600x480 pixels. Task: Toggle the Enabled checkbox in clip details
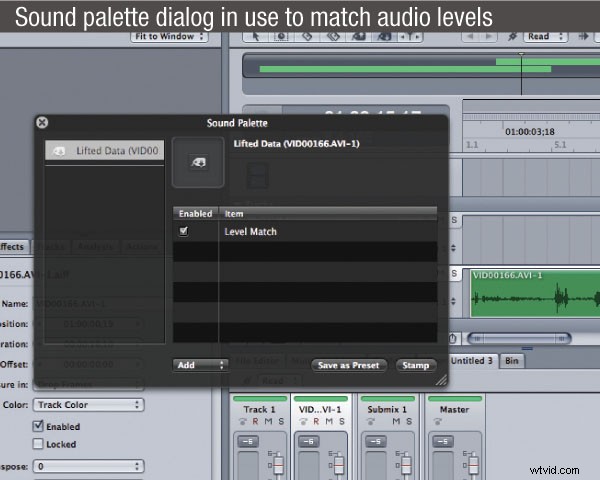point(38,426)
